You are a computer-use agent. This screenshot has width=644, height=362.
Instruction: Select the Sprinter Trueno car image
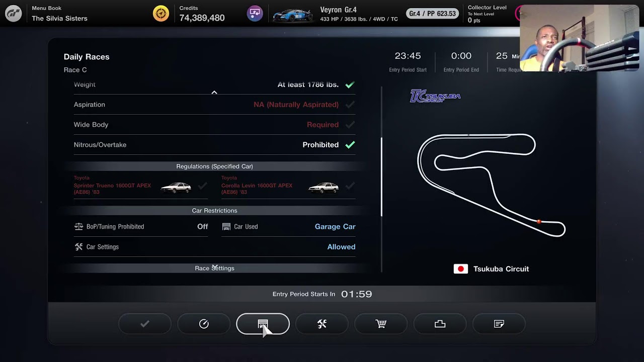coord(176,188)
